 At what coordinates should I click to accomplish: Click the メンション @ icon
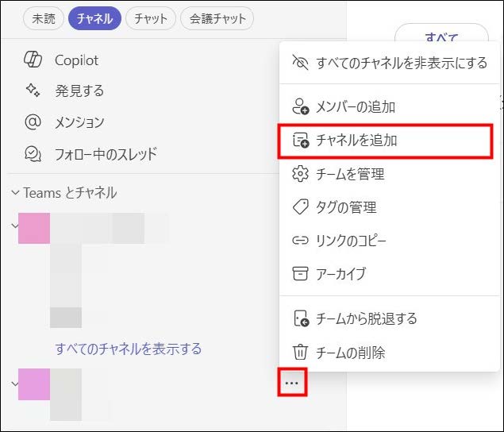(33, 122)
